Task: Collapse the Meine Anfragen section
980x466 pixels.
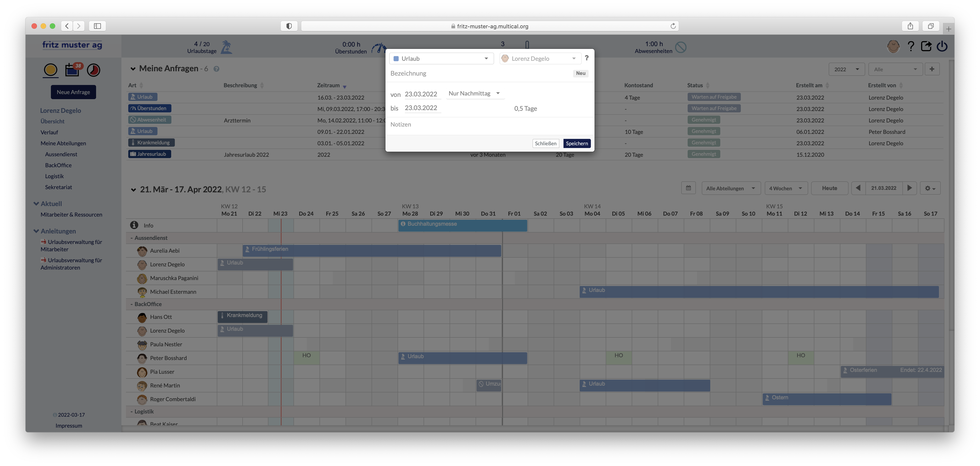Action: 133,69
